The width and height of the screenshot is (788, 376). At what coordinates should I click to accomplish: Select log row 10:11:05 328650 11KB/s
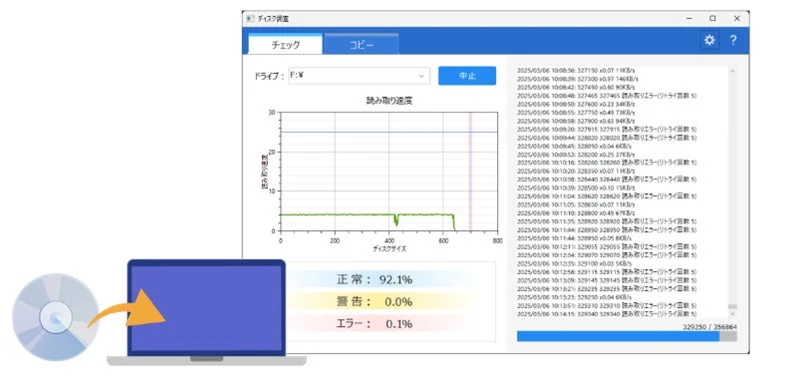(576, 205)
